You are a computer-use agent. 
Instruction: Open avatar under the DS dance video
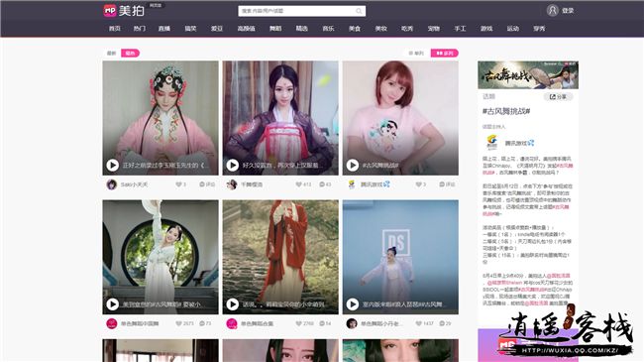coord(352,323)
